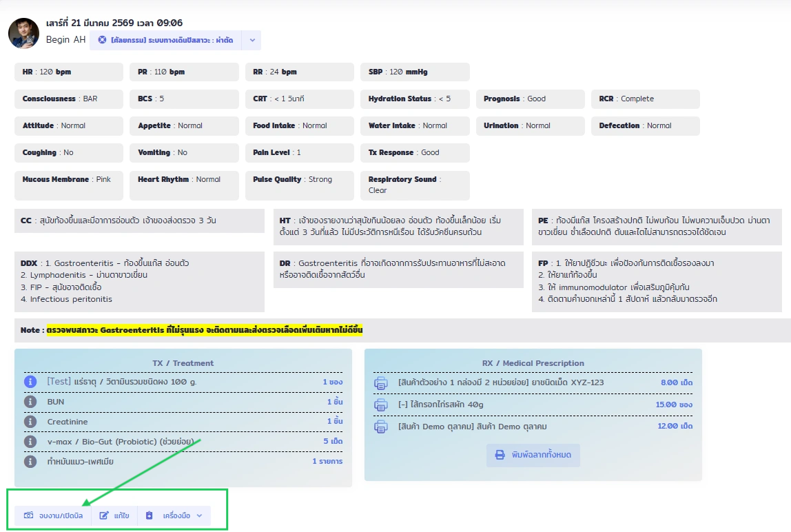Click the Creatinine treatment row
The height and width of the screenshot is (532, 791).
tap(183, 422)
